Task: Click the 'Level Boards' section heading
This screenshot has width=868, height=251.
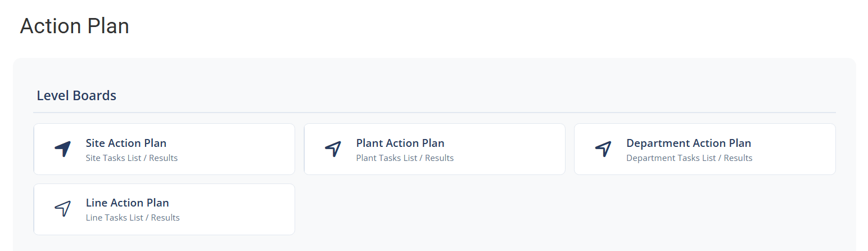Action: 76,96
